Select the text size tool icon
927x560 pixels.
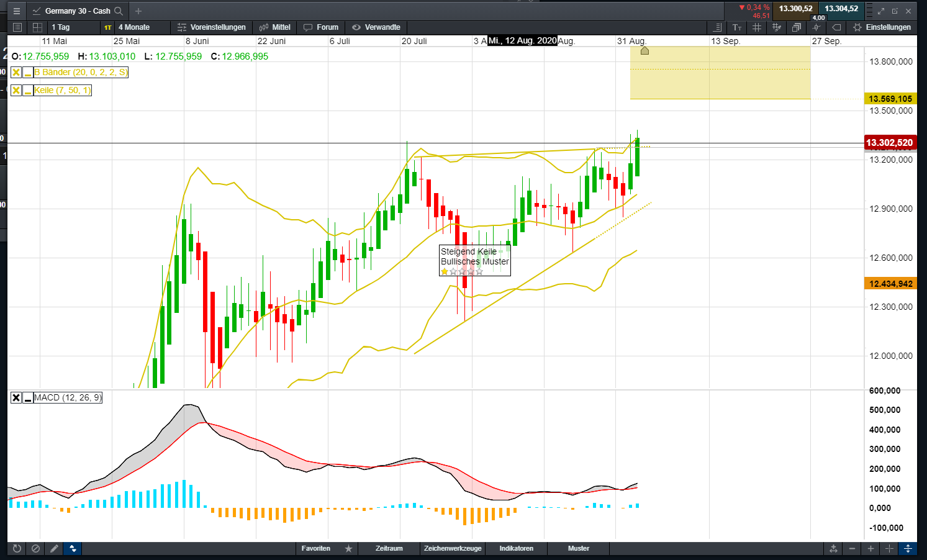(737, 27)
